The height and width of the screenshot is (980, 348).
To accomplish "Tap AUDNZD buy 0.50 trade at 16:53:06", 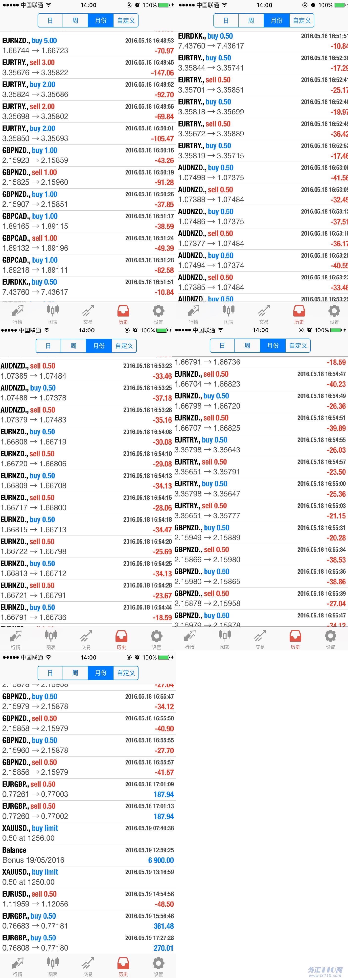I will pyautogui.click(x=262, y=173).
